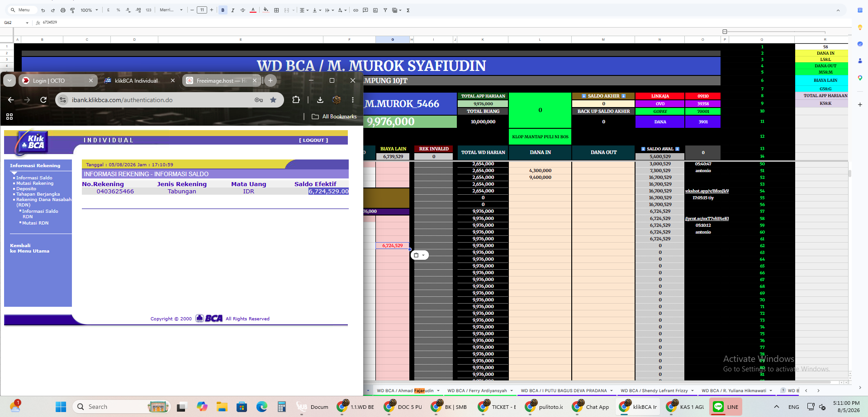Image resolution: width=868 pixels, height=417 pixels.
Task: Open Contacts in the side panel
Action: 860,61
